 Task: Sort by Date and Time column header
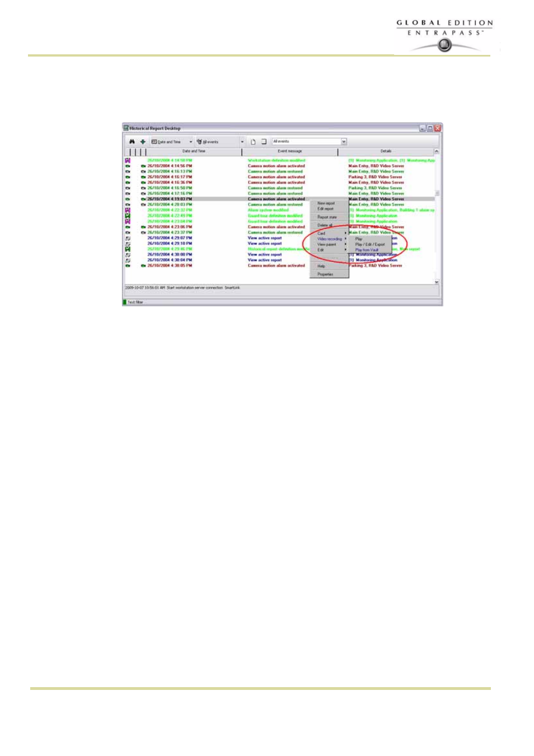point(194,151)
